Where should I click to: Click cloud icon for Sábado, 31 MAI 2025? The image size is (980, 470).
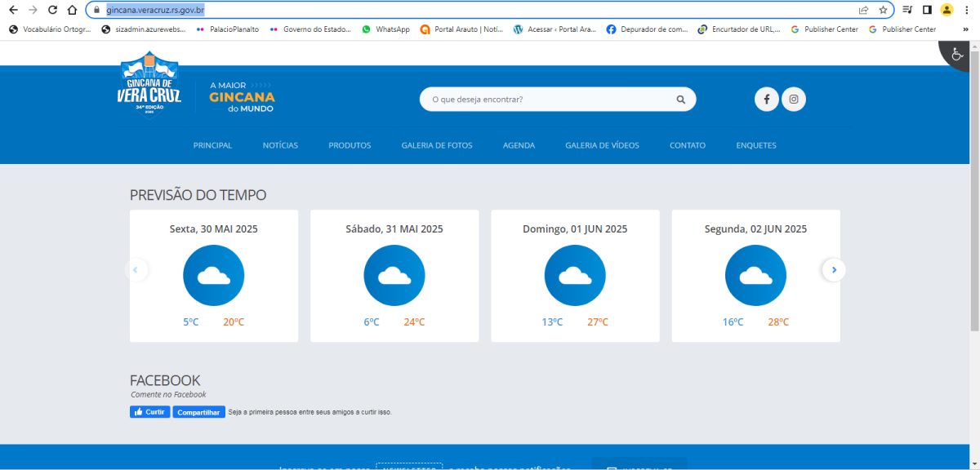coord(394,275)
